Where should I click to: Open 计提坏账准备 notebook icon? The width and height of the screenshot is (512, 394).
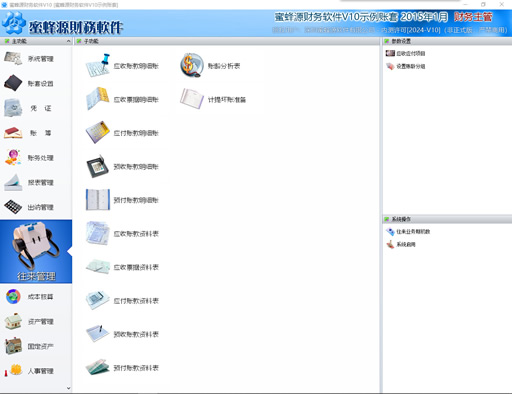[x=192, y=99]
